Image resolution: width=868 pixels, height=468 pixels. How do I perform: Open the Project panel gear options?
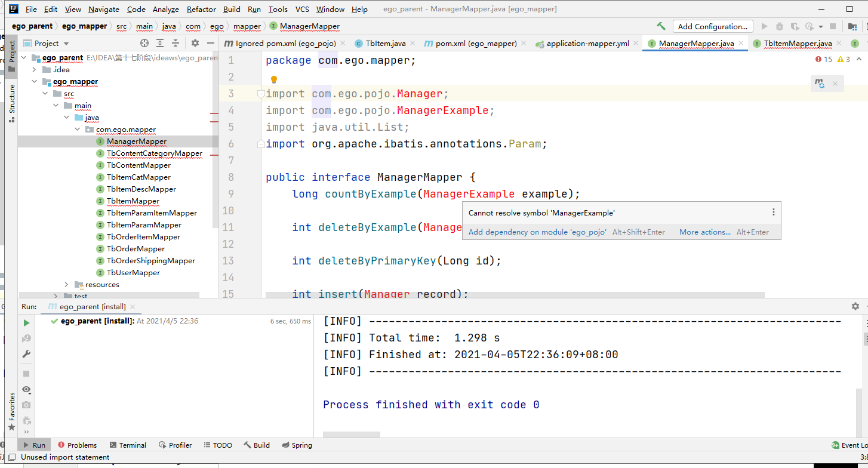(x=195, y=43)
